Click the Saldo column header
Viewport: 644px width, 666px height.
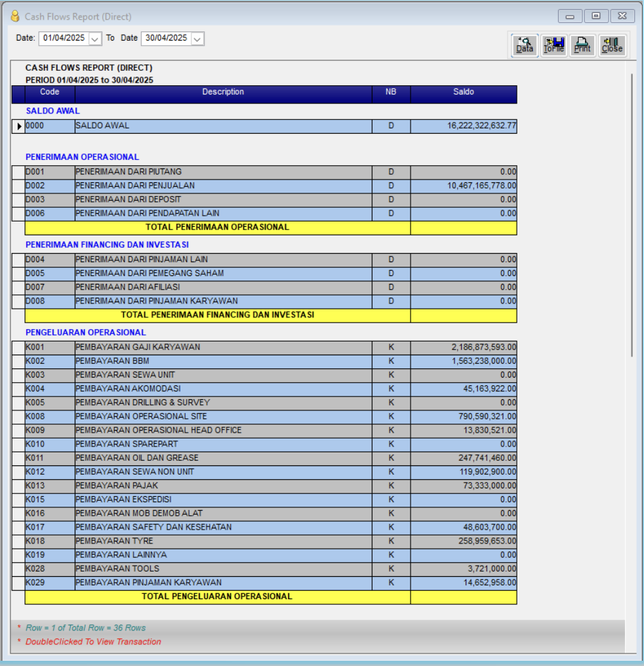point(464,92)
